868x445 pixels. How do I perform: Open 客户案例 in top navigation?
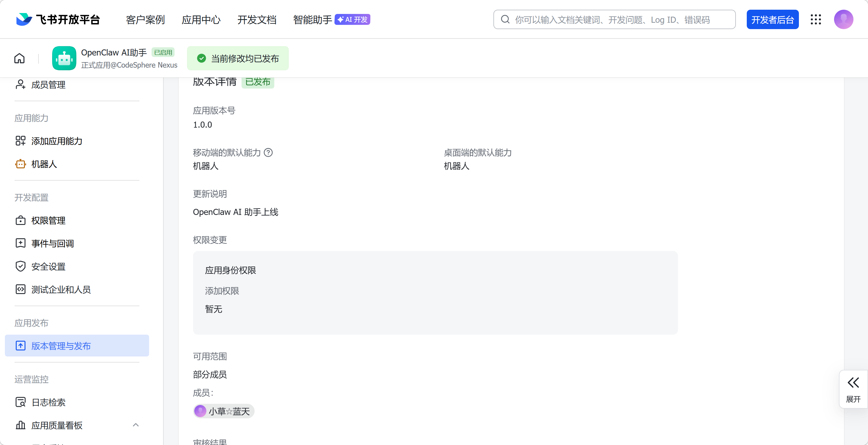click(145, 20)
